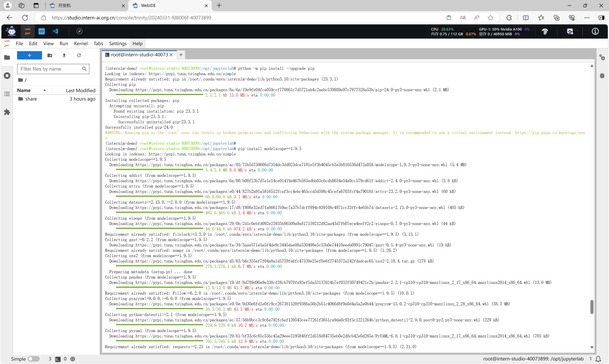
Task: Open the Extension Manager puzzle icon
Action: [7, 112]
